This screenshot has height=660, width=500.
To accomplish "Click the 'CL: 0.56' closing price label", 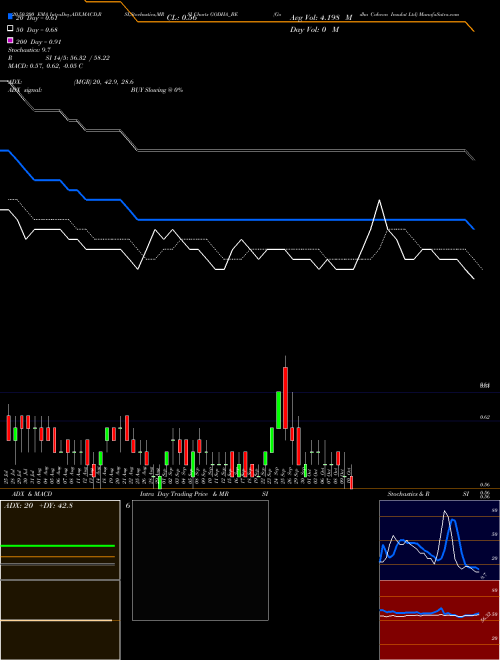I will point(182,18).
